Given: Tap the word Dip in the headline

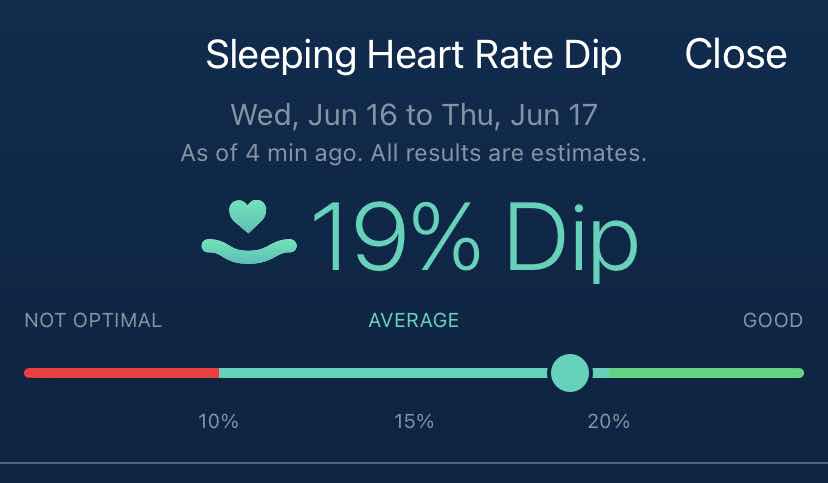Looking at the screenshot, I should pyautogui.click(x=572, y=241).
